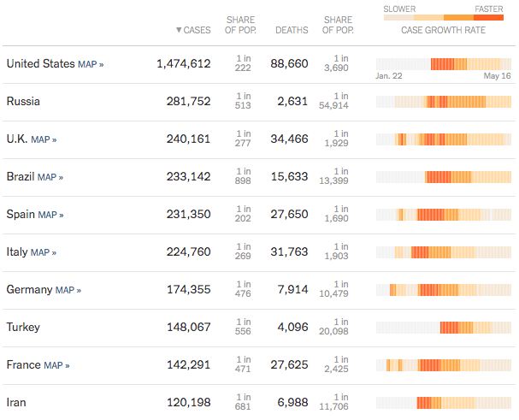Click the Jan. 22 timeline start label
Image resolution: width=519 pixels, height=420 pixels.
(388, 76)
